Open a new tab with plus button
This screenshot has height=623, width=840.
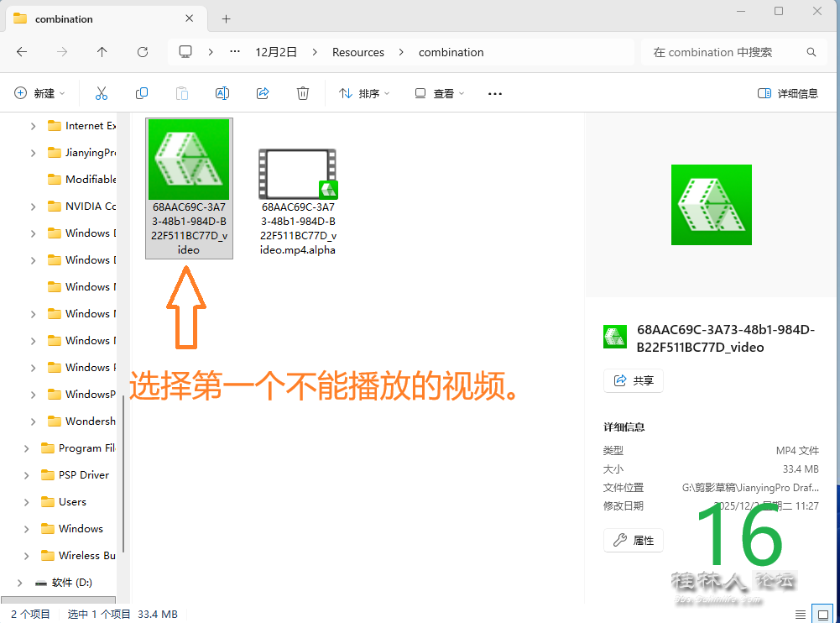click(226, 18)
